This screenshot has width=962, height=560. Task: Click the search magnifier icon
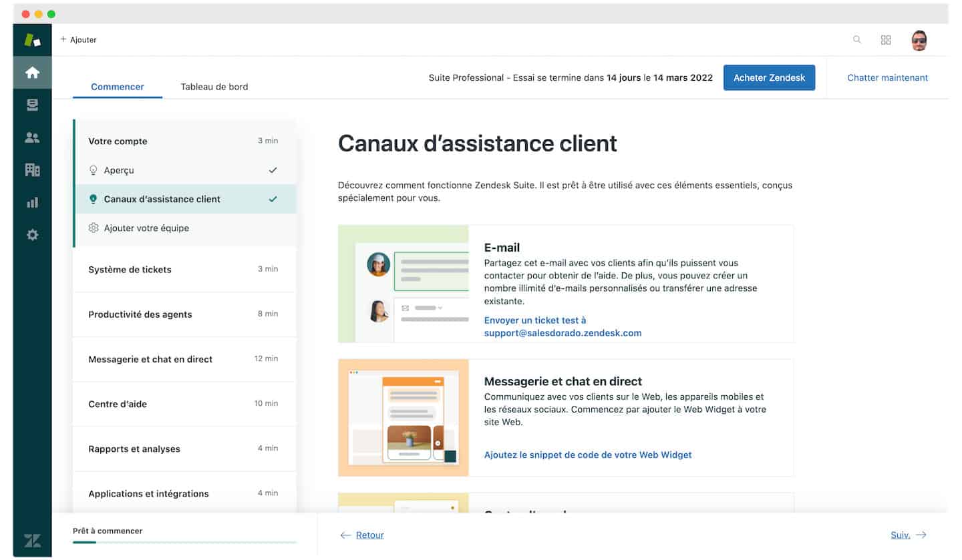pos(857,40)
